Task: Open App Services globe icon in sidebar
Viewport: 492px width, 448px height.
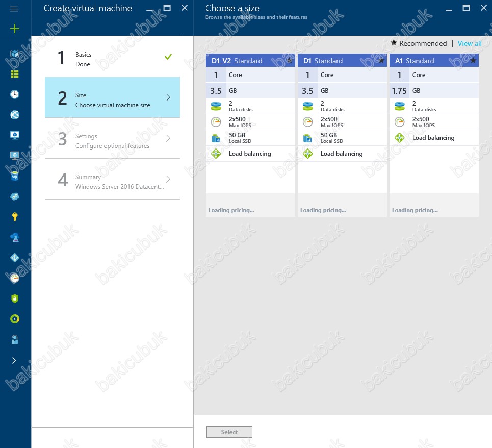Action: pyautogui.click(x=14, y=115)
